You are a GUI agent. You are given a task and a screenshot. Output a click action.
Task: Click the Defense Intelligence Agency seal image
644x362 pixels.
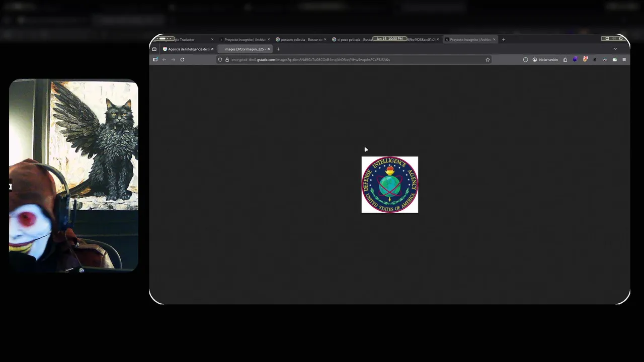[x=389, y=185]
